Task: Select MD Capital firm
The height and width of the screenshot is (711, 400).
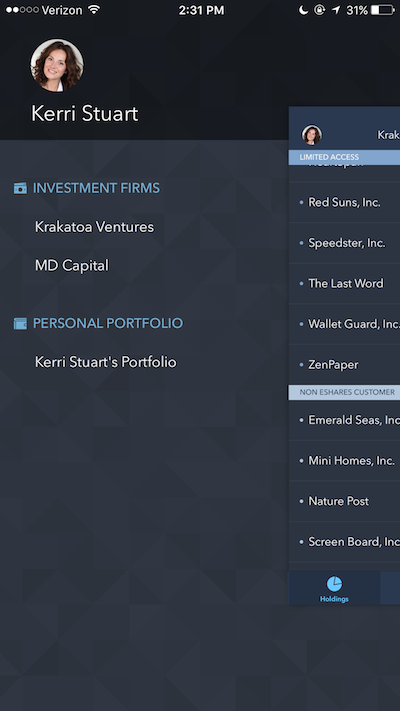Action: pyautogui.click(x=72, y=265)
